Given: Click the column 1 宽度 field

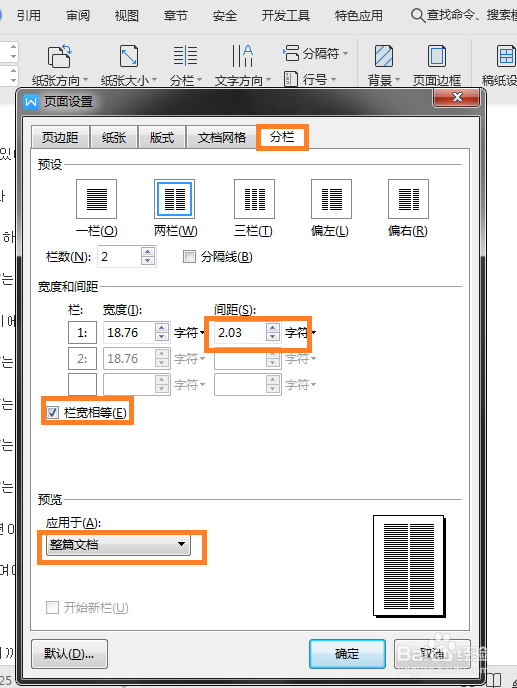Looking at the screenshot, I should [x=129, y=333].
